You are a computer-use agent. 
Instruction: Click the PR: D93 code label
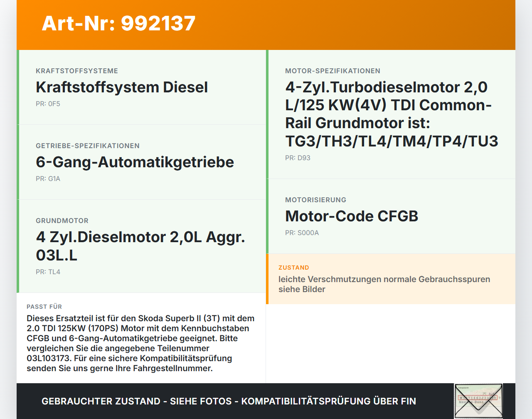[x=298, y=158]
